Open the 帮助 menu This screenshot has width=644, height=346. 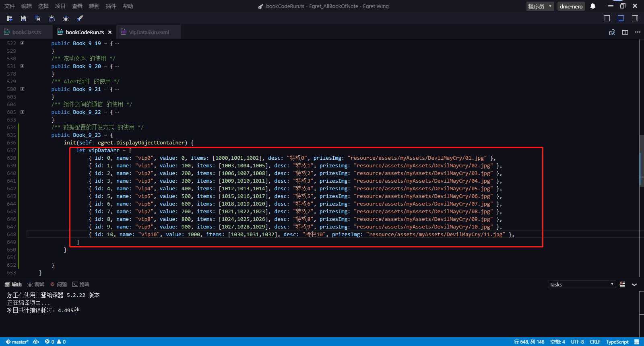(128, 6)
